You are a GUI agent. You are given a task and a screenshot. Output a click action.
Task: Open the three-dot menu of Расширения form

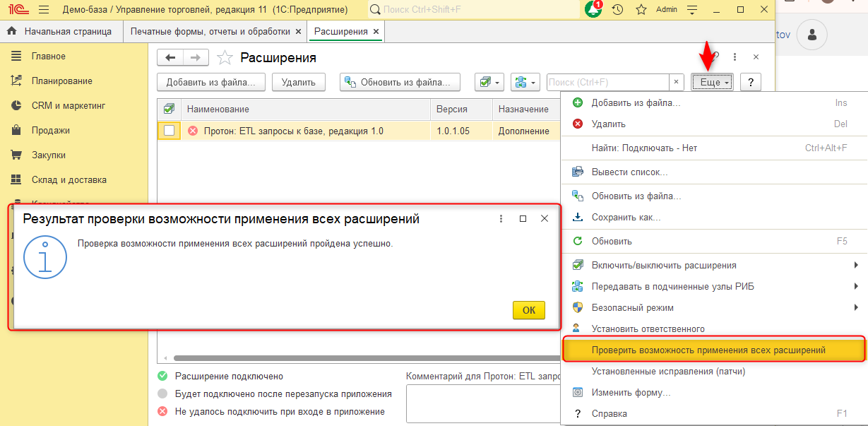(x=735, y=57)
